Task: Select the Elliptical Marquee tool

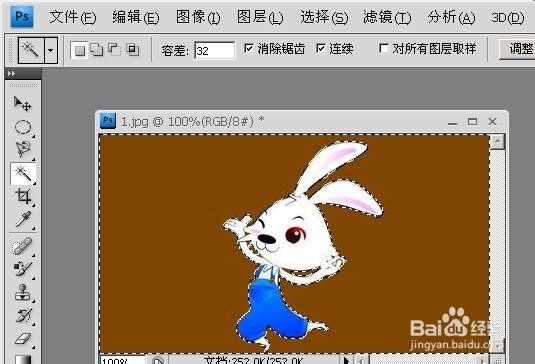Action: (x=23, y=127)
